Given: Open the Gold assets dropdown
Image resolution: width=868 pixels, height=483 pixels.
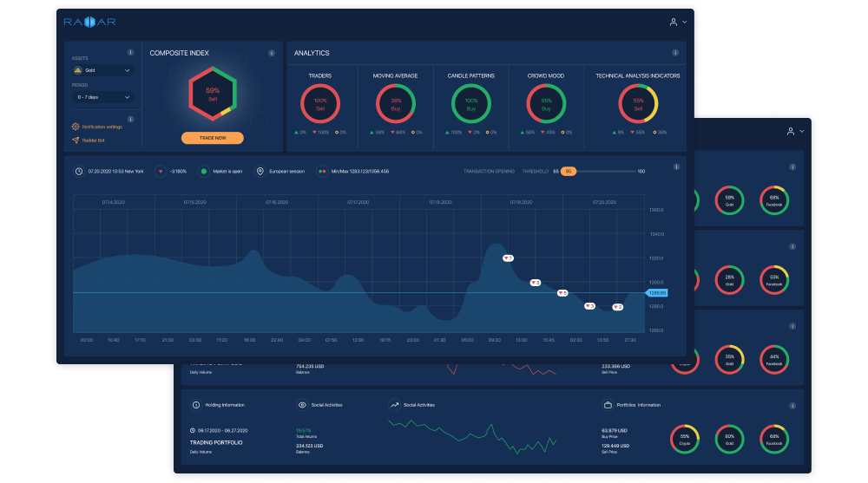Looking at the screenshot, I should tap(102, 70).
